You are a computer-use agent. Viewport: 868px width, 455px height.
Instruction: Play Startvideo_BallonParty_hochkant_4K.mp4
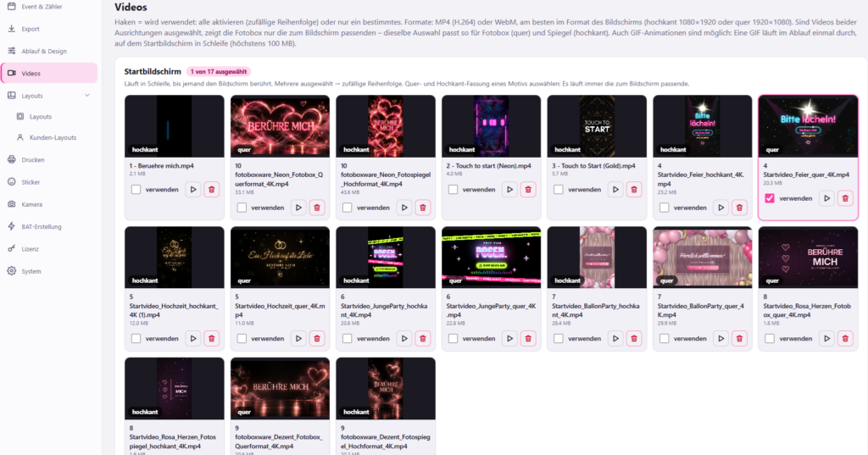615,338
